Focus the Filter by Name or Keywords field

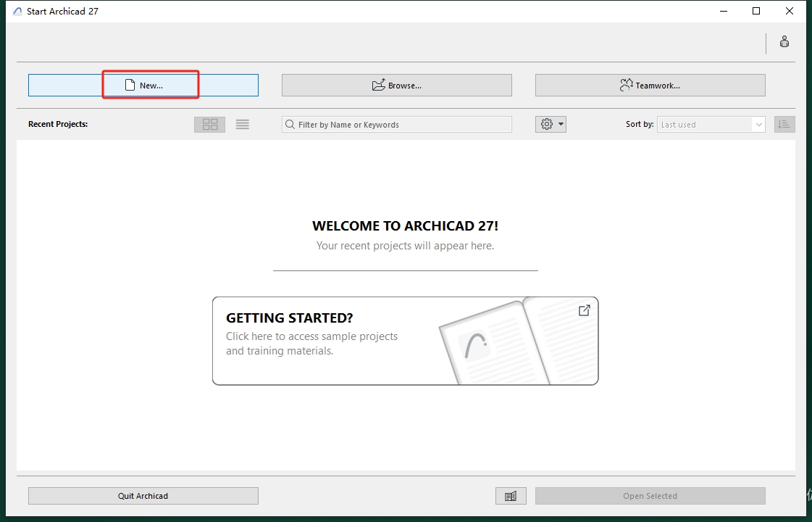(397, 125)
